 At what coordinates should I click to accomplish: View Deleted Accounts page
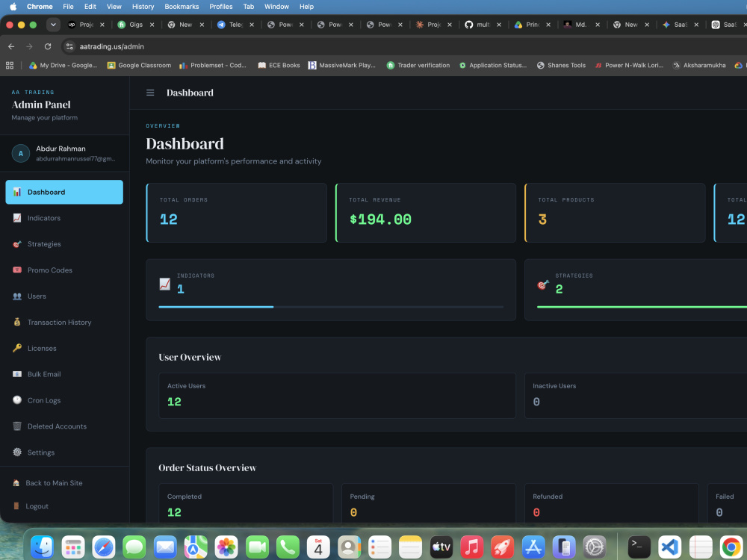64,426
